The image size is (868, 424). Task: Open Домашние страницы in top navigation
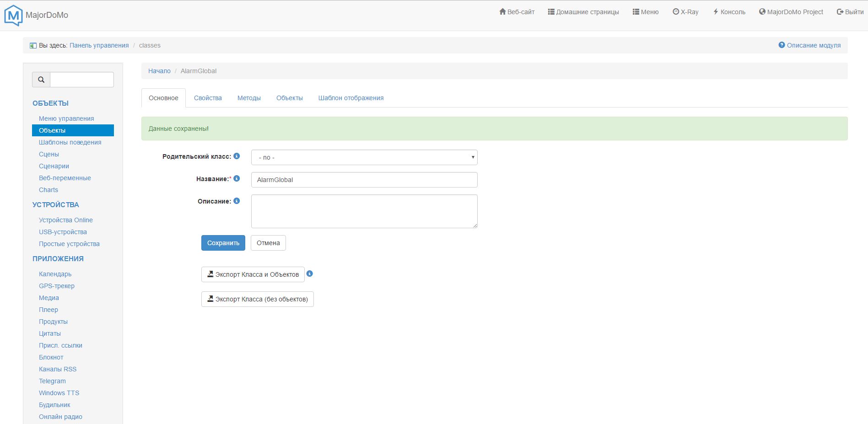[x=583, y=12]
